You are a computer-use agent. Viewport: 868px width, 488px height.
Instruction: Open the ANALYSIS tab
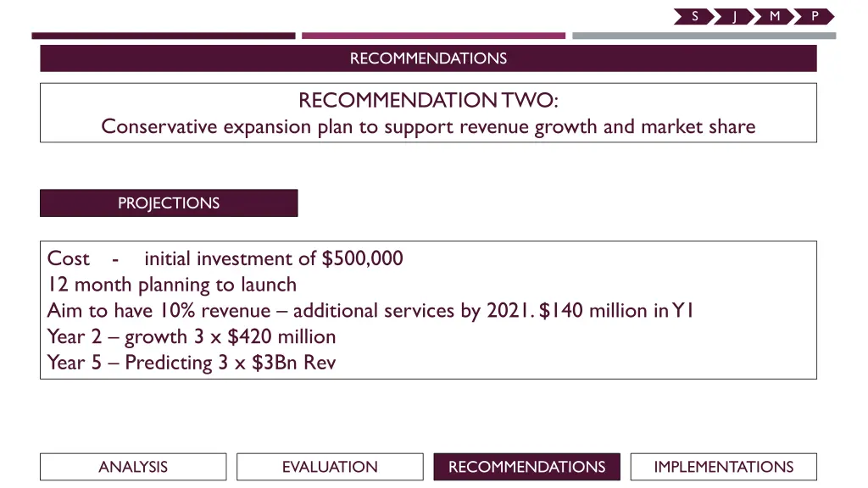(x=133, y=467)
